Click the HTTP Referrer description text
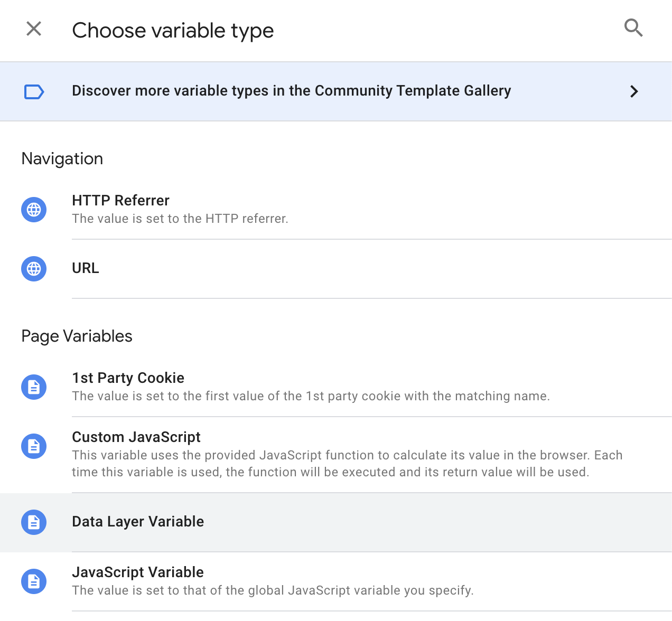The width and height of the screenshot is (672, 621). pos(180,219)
